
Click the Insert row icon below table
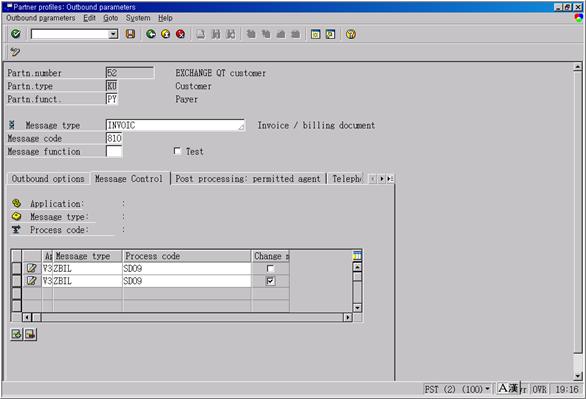click(x=16, y=334)
